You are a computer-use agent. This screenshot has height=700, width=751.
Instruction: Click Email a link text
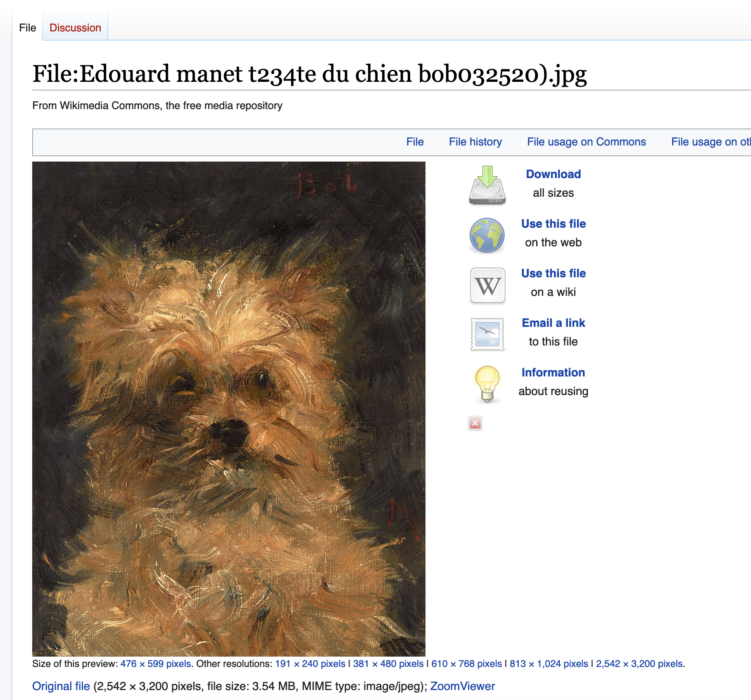point(554,323)
